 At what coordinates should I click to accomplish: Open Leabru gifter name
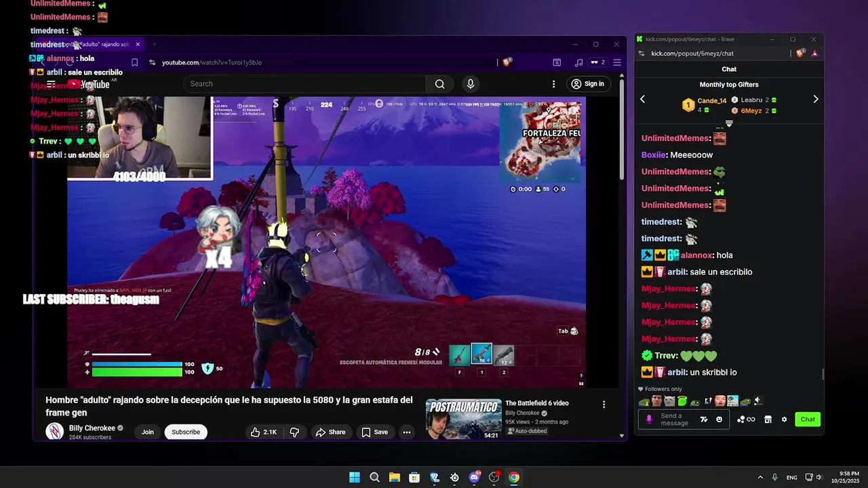click(x=751, y=100)
